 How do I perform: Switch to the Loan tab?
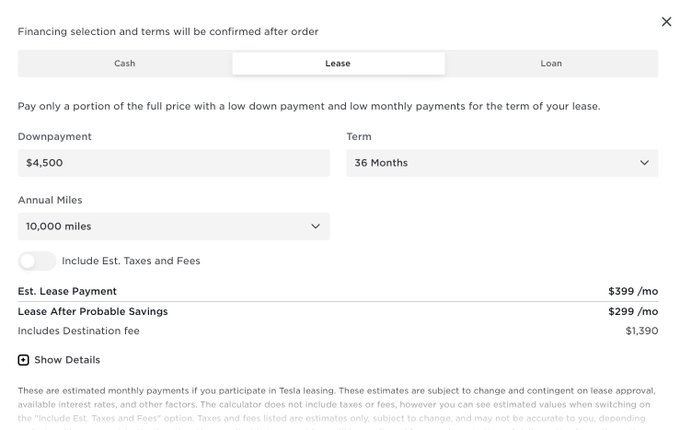(551, 63)
